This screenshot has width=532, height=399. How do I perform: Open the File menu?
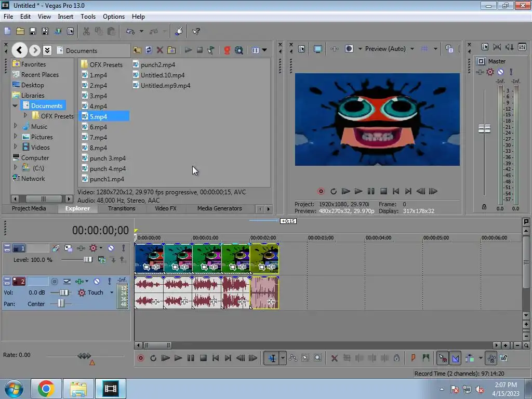click(8, 17)
